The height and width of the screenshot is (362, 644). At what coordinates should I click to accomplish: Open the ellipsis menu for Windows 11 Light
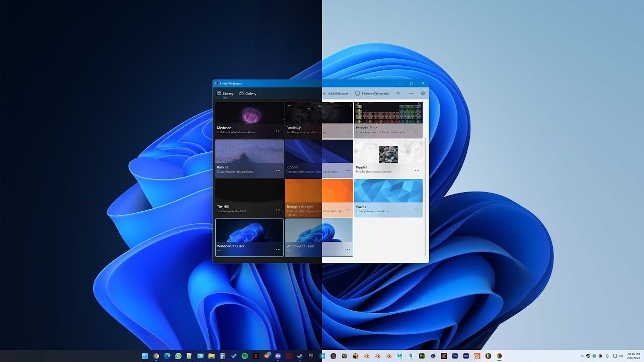348,249
